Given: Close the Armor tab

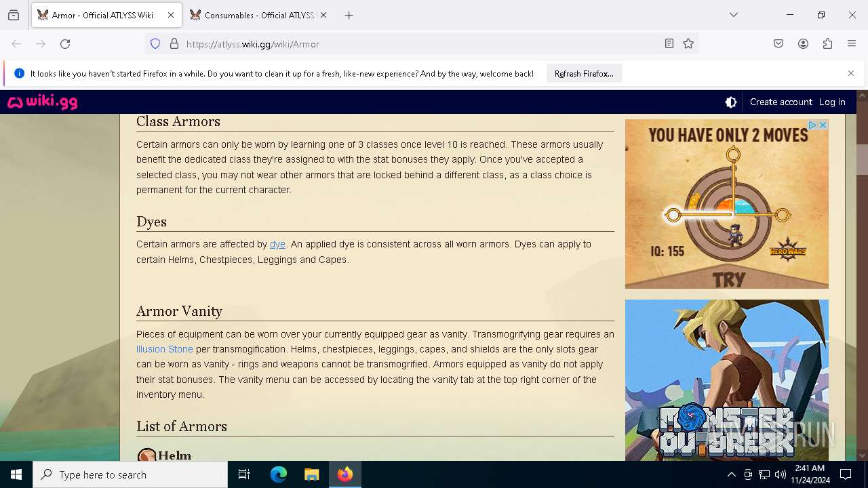Looking at the screenshot, I should [x=171, y=15].
